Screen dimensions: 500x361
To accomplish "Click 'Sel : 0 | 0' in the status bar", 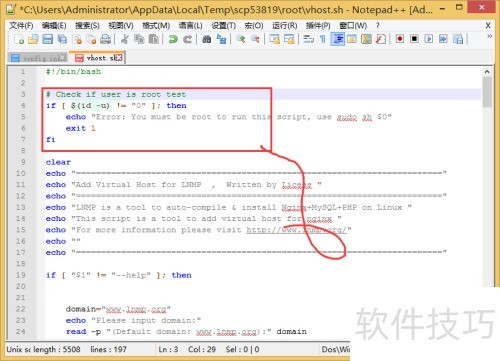I will pos(242,349).
